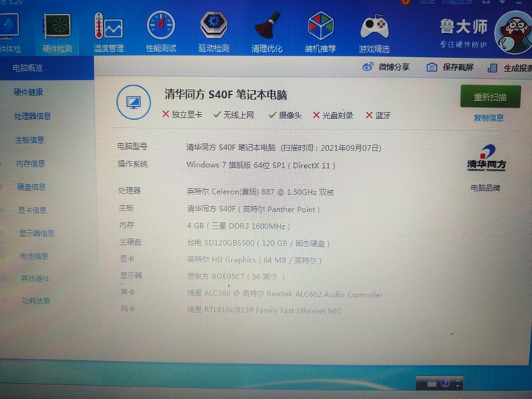Select 电池信息 in sidebar

[34, 256]
